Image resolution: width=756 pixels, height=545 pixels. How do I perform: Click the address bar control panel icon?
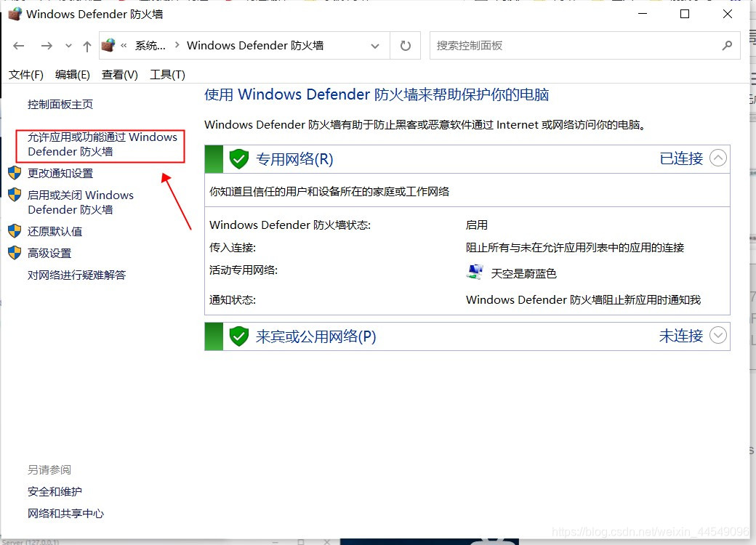click(x=108, y=45)
